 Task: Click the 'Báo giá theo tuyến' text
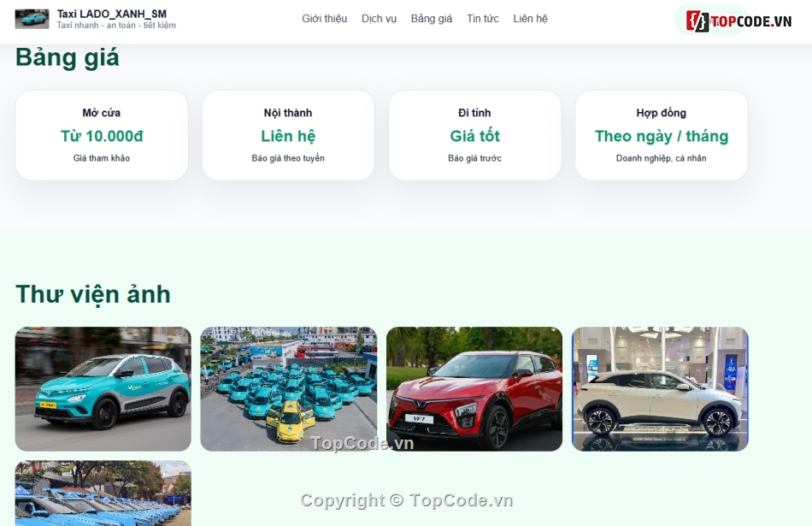(288, 158)
